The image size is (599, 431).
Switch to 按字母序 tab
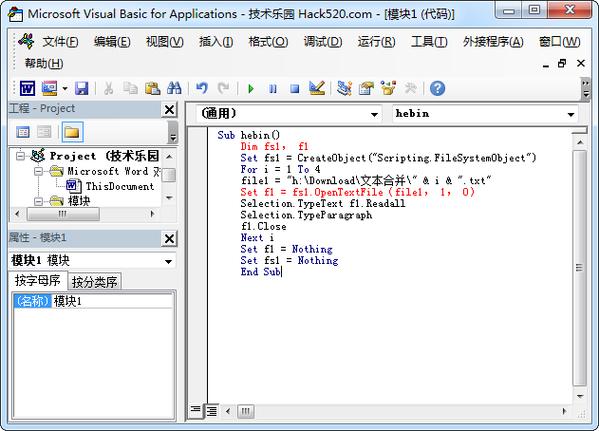tap(37, 280)
